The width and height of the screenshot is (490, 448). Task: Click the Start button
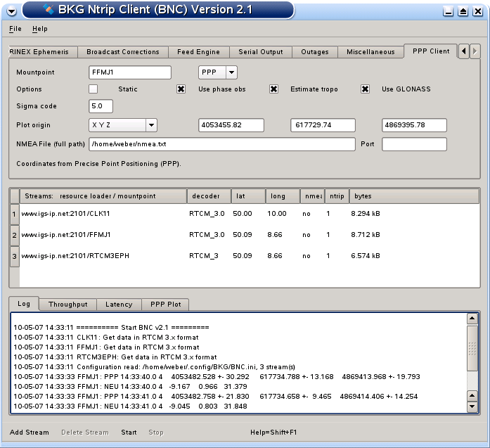point(129,432)
